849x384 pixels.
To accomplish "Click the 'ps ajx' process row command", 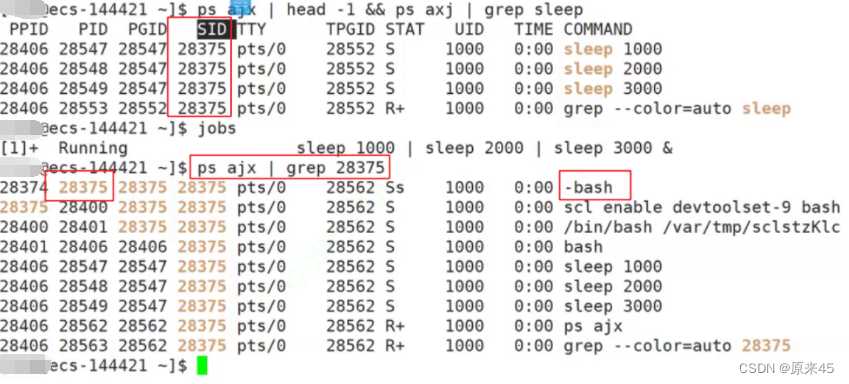I will (593, 326).
